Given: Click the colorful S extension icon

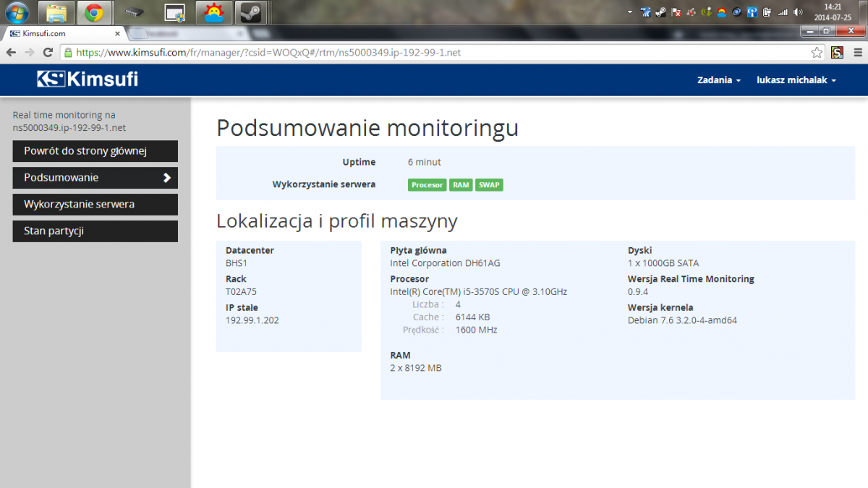Looking at the screenshot, I should 837,52.
